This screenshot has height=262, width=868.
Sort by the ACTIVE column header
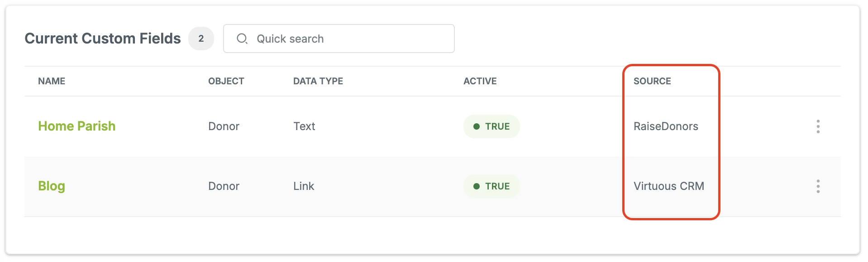click(480, 81)
